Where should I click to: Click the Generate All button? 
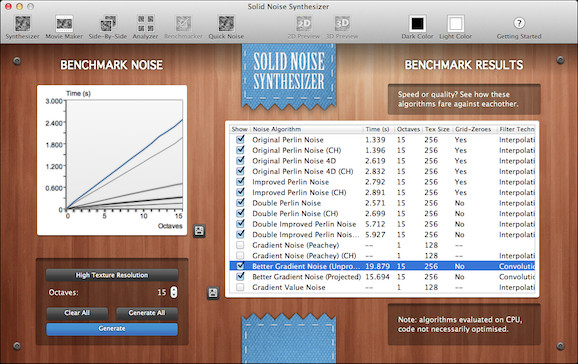click(x=147, y=313)
